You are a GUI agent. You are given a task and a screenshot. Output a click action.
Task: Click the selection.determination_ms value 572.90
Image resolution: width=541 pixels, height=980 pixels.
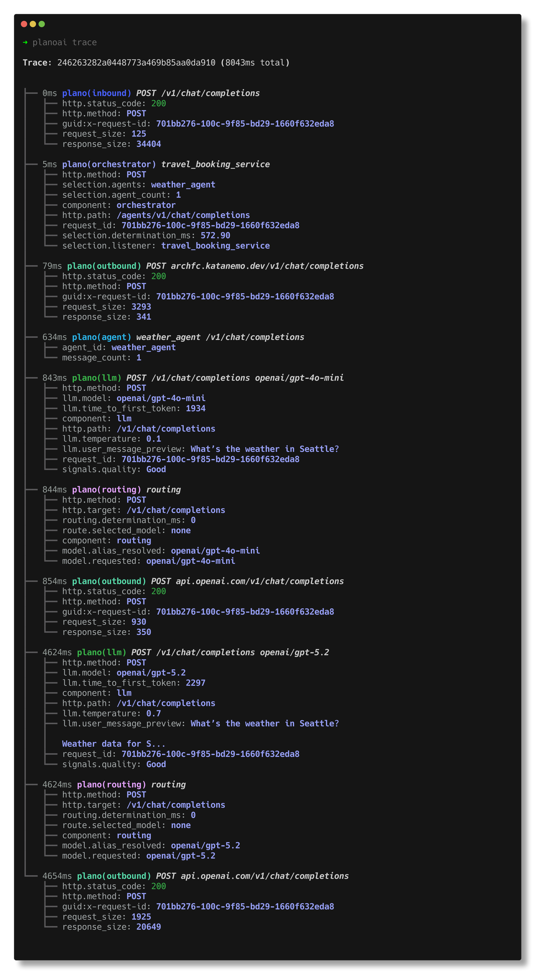pos(215,235)
